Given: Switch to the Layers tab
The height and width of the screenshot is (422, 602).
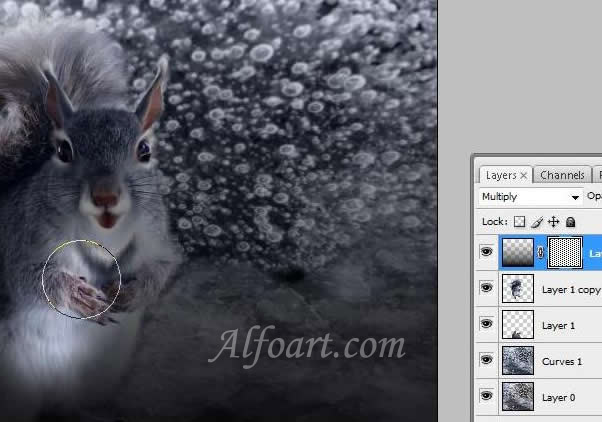Looking at the screenshot, I should click(501, 175).
